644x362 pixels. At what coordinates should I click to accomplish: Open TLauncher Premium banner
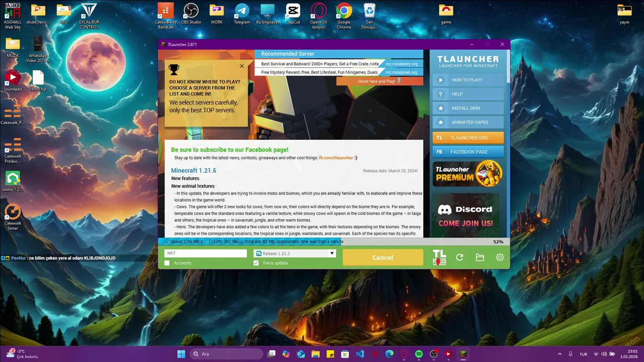[x=468, y=173]
